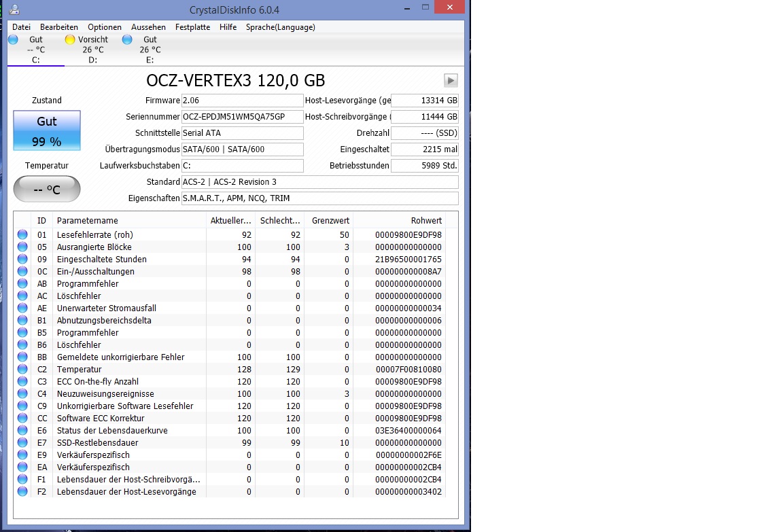The height and width of the screenshot is (532, 783).
Task: Click status icon of Gemeldete unkorrigierbare Fehler row
Action: pos(22,357)
